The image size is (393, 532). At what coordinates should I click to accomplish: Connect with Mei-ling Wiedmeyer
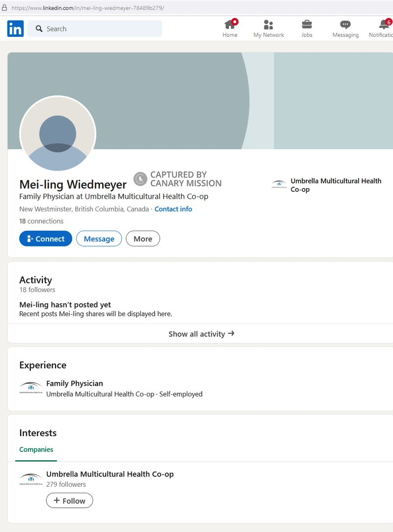pos(46,238)
